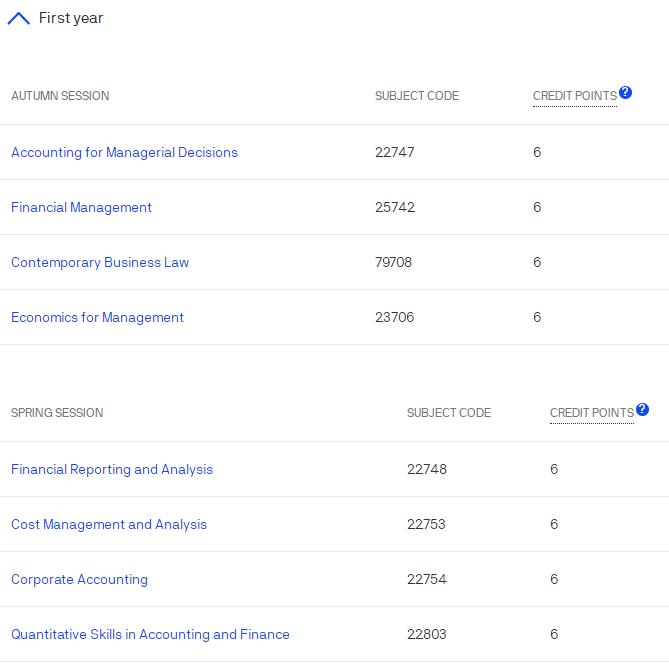Open Financial Reporting and Analysis subject
The width and height of the screenshot is (669, 671).
112,469
